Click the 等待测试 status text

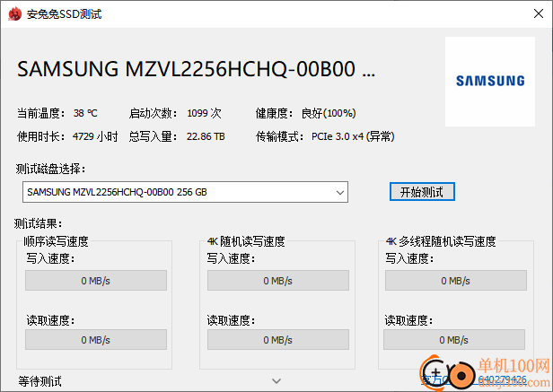(x=39, y=381)
